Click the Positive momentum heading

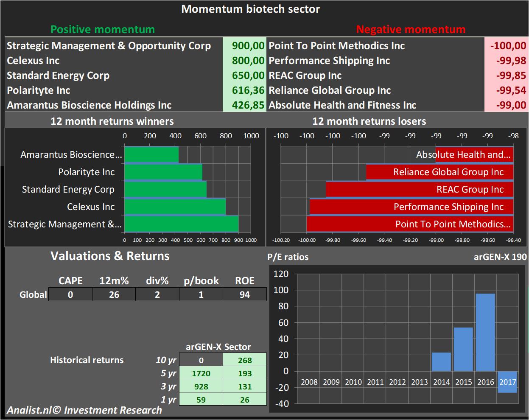[x=103, y=29]
